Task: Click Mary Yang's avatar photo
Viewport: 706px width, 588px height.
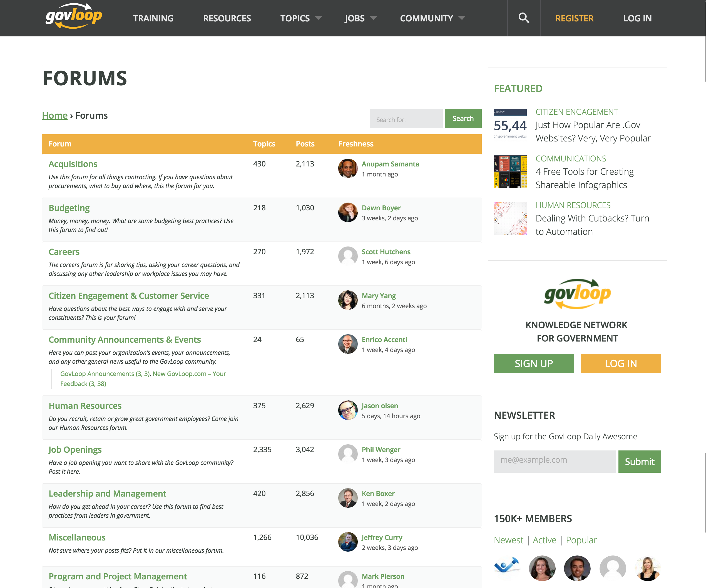Action: pos(348,300)
